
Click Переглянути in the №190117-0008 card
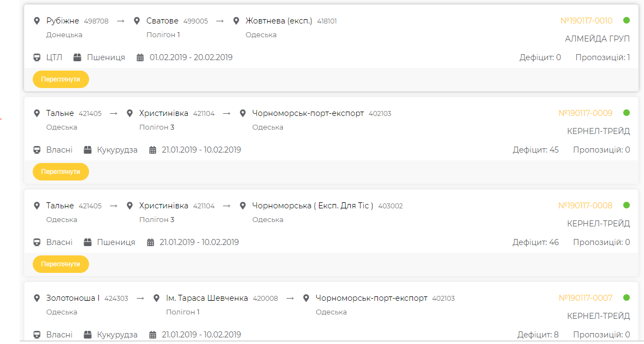[61, 264]
